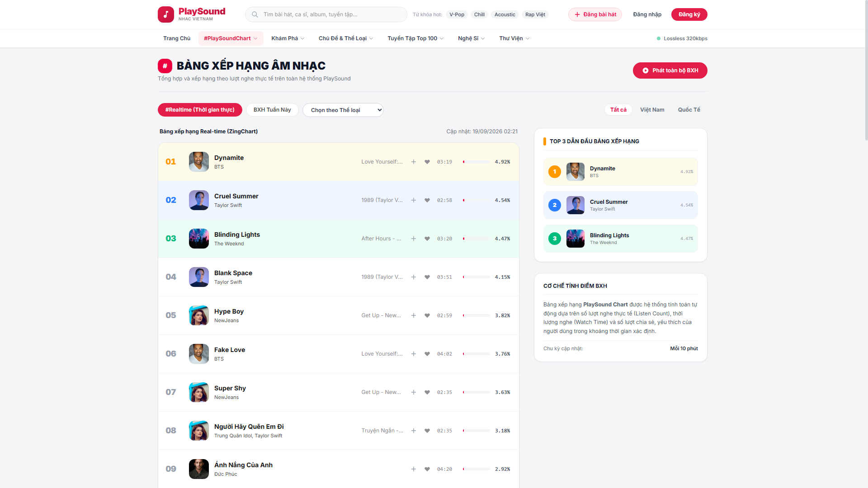Add Dynamite to playlist with plus icon
The width and height of the screenshot is (868, 488).
(414, 162)
